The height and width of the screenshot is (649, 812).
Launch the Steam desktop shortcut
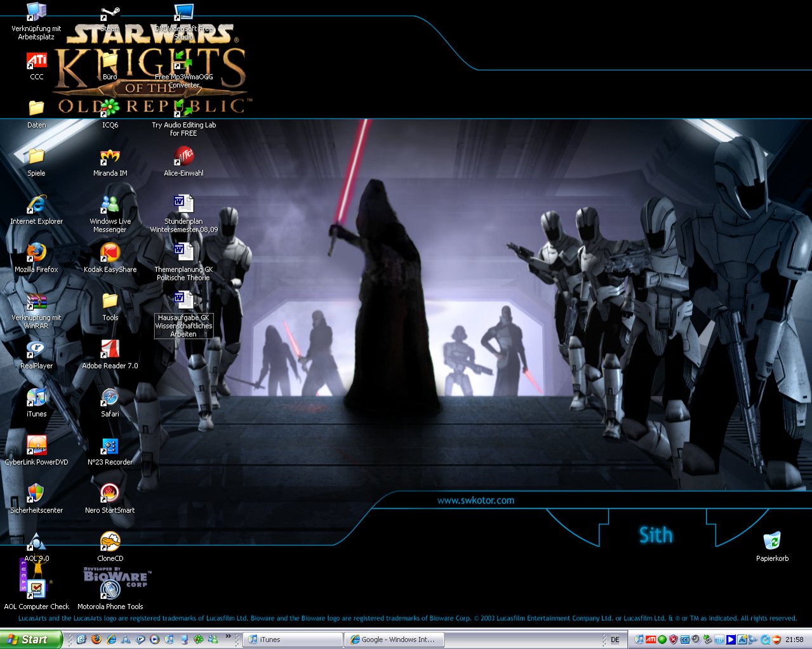pos(110,14)
